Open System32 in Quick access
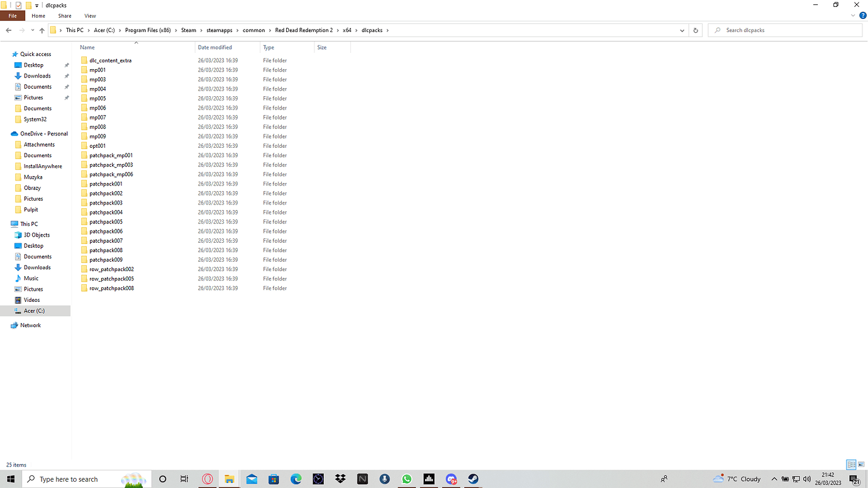This screenshot has height=488, width=868. click(35, 119)
